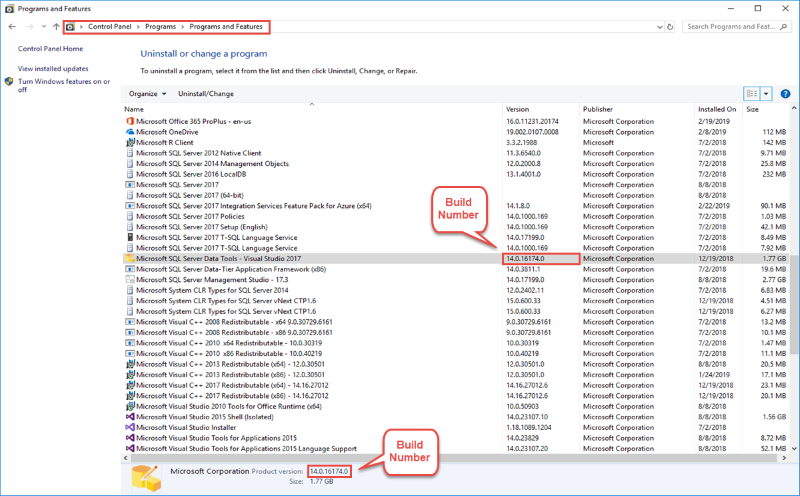The width and height of the screenshot is (800, 496).
Task: Click the Control Panel icon in address bar
Action: [x=70, y=27]
